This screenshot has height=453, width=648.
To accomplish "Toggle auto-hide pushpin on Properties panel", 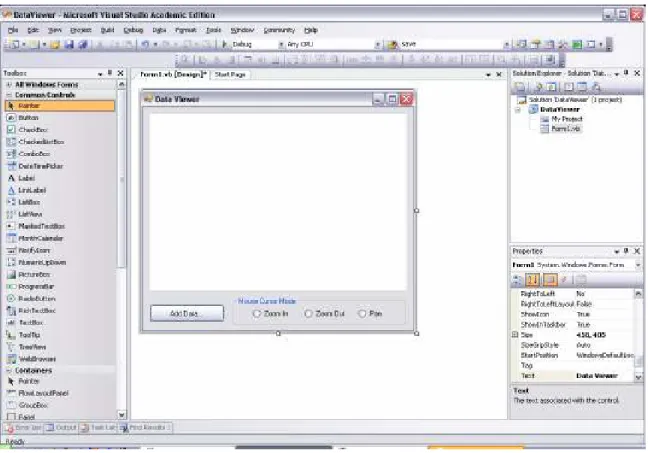I will tap(627, 251).
